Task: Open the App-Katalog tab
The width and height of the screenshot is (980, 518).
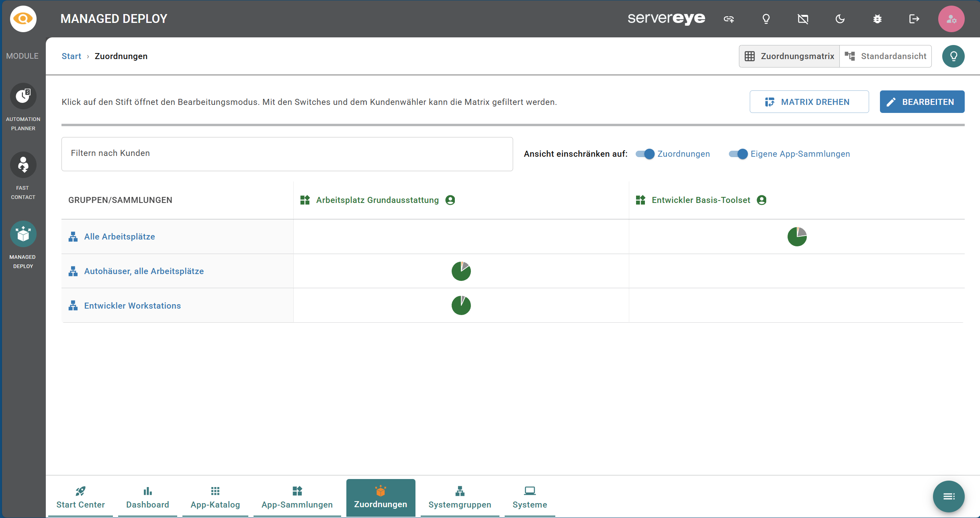Action: 215,498
